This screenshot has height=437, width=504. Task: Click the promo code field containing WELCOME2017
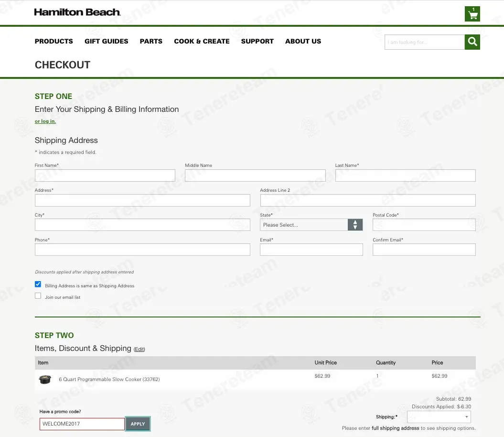coord(82,424)
